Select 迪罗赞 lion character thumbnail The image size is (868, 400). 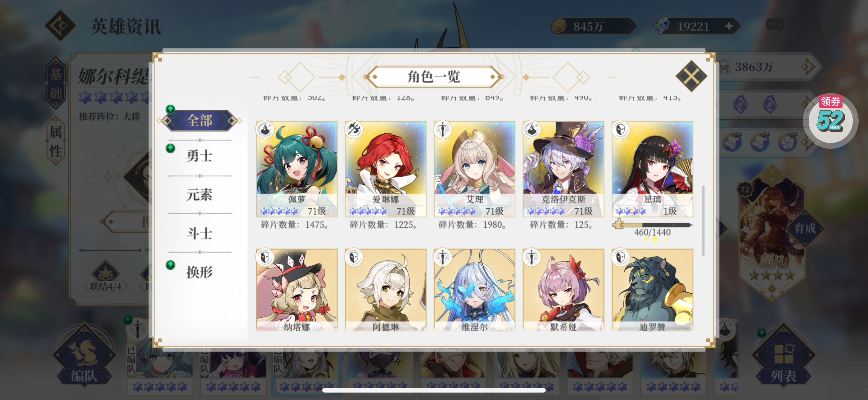coord(652,290)
